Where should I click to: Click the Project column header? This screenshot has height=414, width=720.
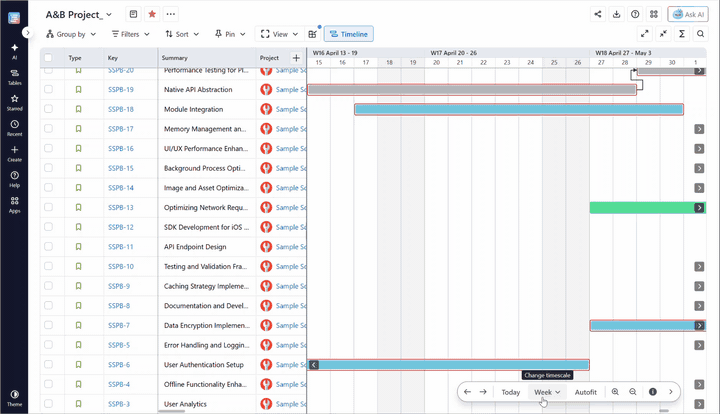point(269,58)
